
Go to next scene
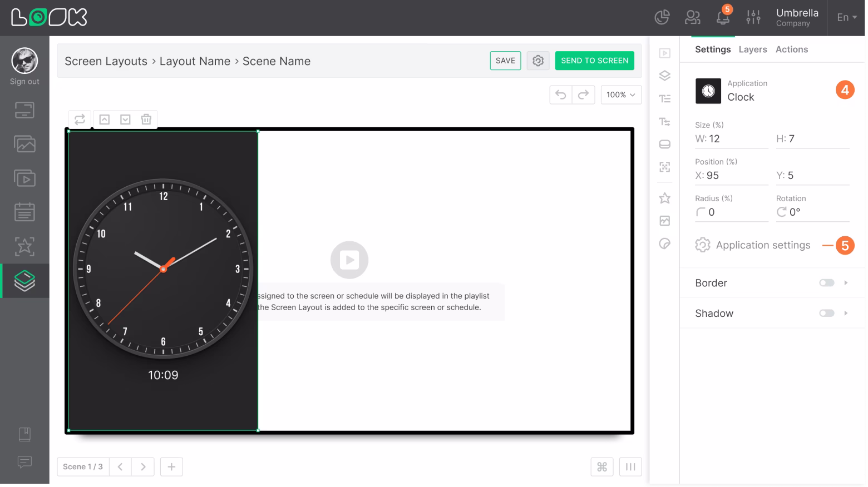[x=143, y=467]
